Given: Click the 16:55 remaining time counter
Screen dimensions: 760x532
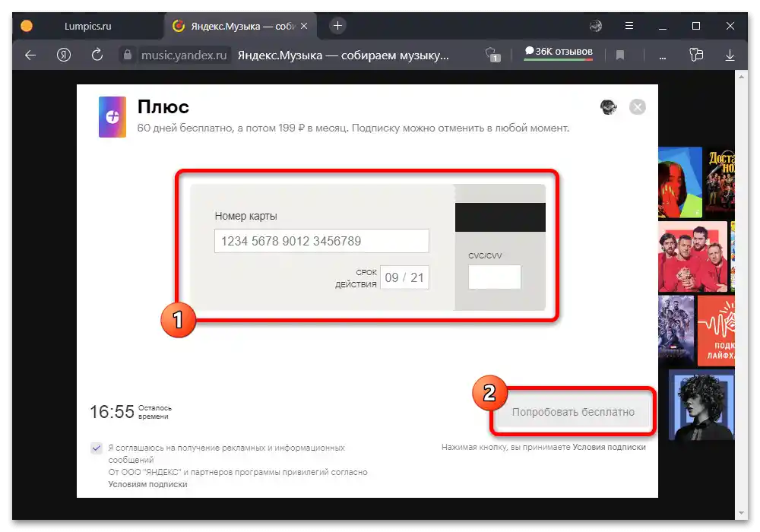Looking at the screenshot, I should click(112, 412).
